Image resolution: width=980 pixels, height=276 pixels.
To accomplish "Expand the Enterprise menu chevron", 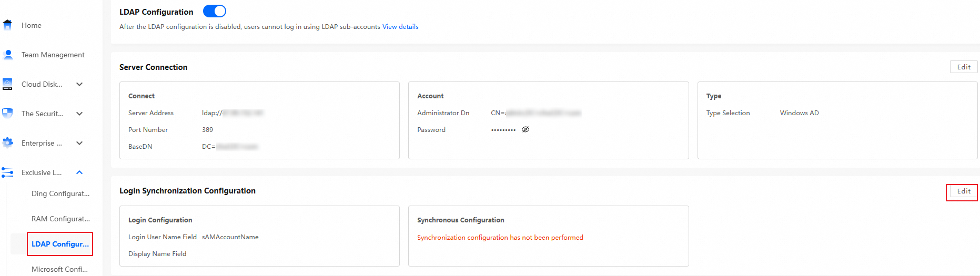I will point(79,143).
